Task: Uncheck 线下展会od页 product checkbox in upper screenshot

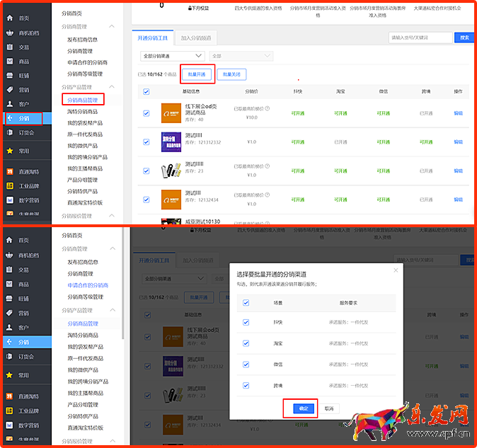Action: (x=146, y=113)
